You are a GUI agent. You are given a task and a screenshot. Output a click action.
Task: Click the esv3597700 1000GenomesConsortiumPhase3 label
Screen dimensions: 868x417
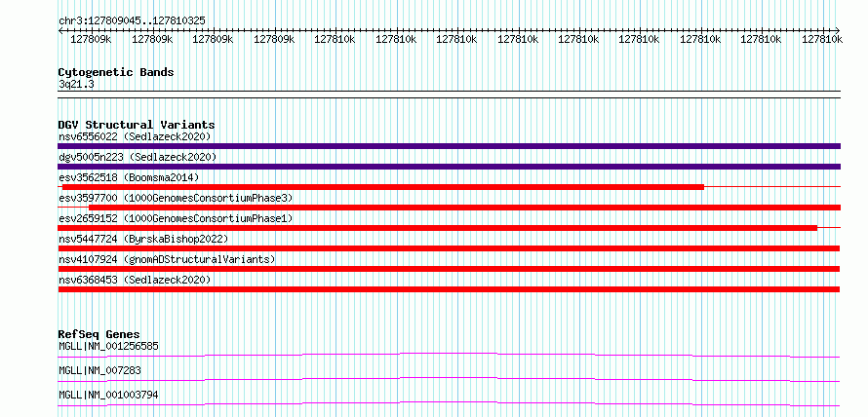click(x=176, y=198)
